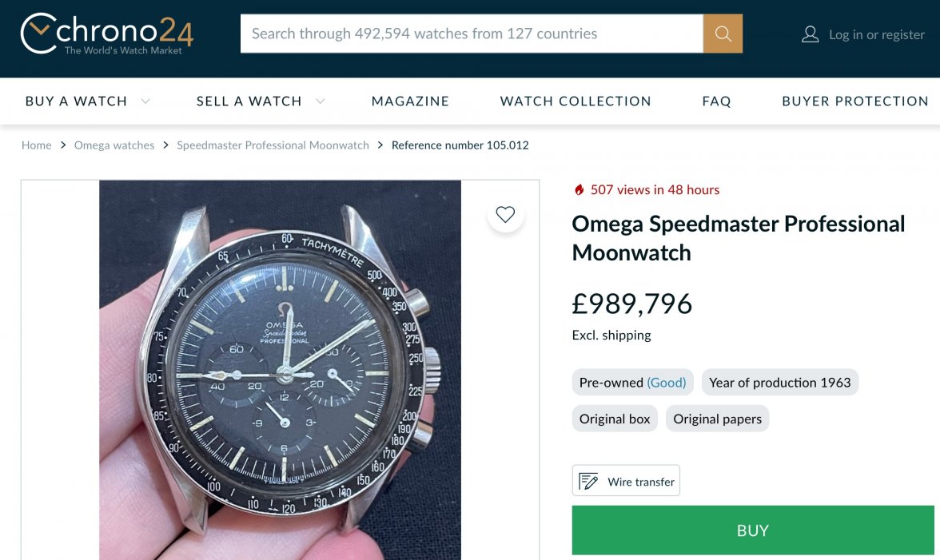Open the Omega watches breadcrumb

coord(114,145)
